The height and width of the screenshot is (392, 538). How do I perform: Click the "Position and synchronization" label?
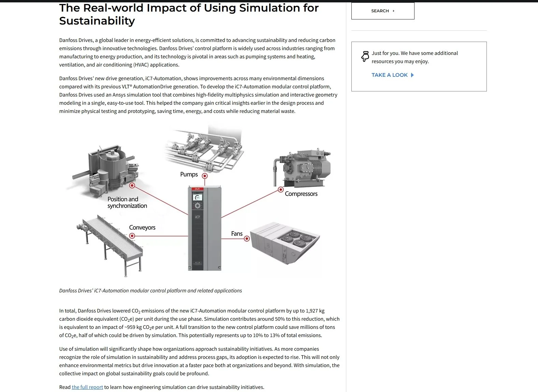click(127, 202)
